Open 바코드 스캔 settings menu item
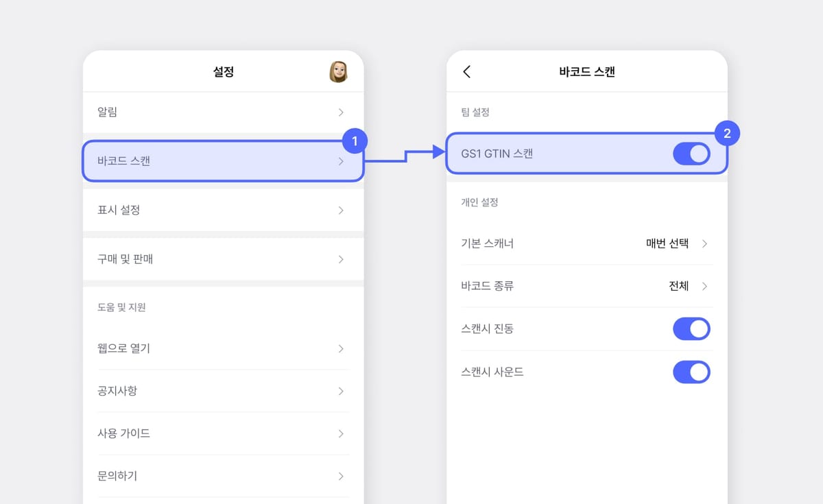 (206, 160)
